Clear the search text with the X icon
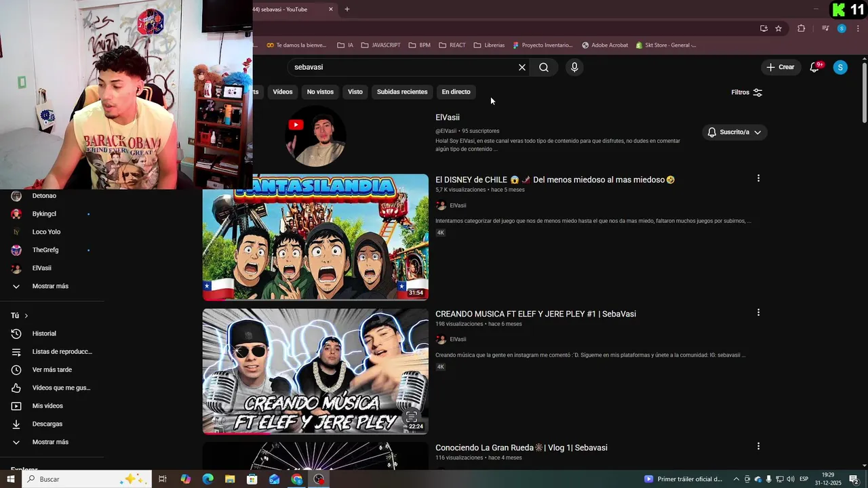 [522, 67]
